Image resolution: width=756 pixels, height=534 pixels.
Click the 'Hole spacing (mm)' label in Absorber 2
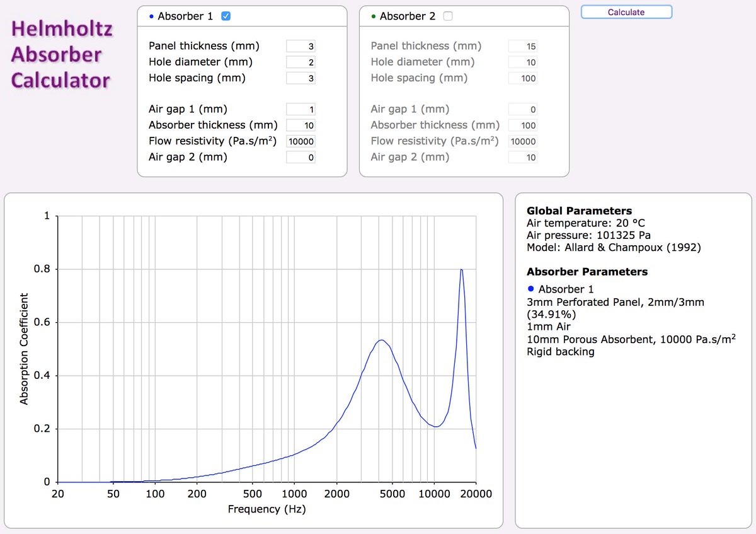(x=419, y=78)
